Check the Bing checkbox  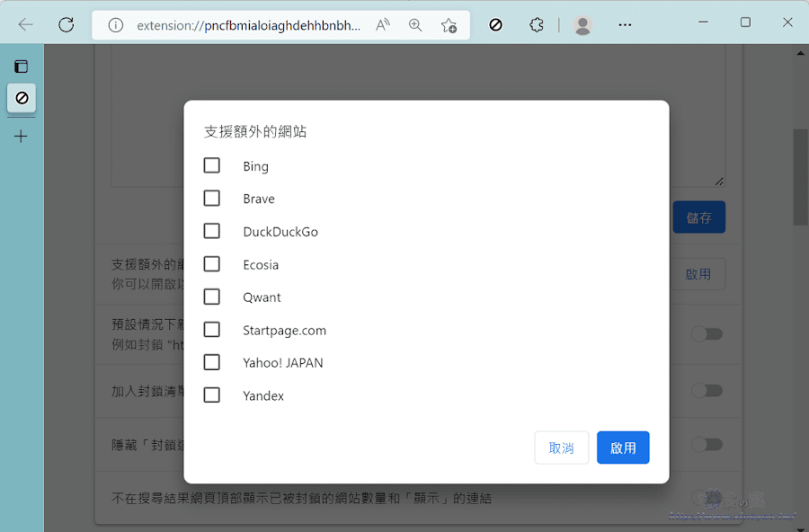pyautogui.click(x=211, y=165)
